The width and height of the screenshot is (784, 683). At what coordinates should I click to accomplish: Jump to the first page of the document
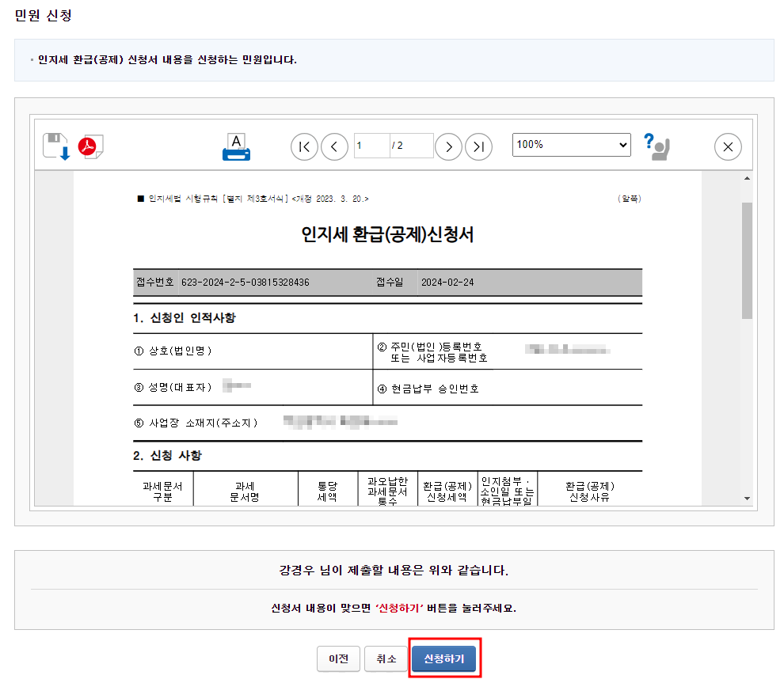(x=304, y=146)
